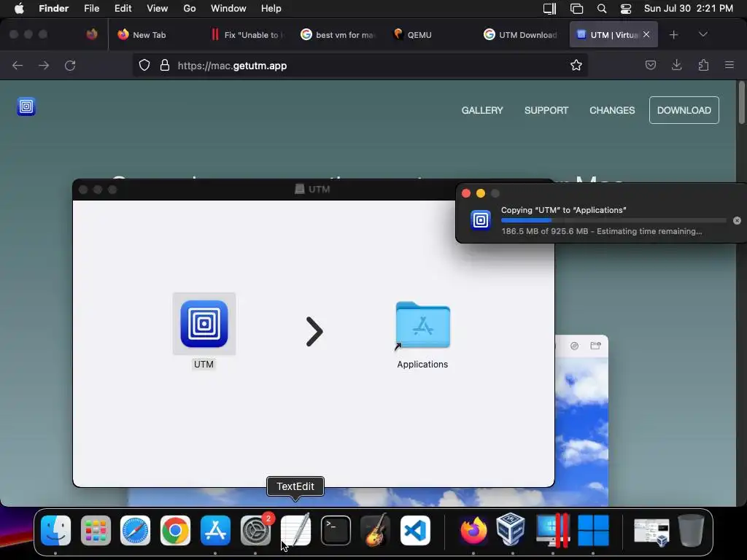Viewport: 747px width, 560px height.
Task: Click the pinned Firefox tab icon
Action: 92,34
